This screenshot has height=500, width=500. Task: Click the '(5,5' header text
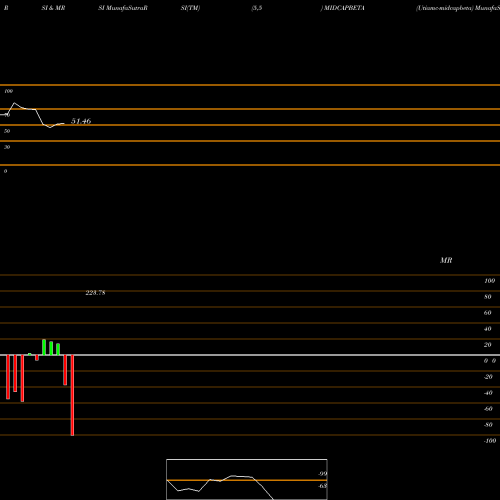click(x=257, y=8)
